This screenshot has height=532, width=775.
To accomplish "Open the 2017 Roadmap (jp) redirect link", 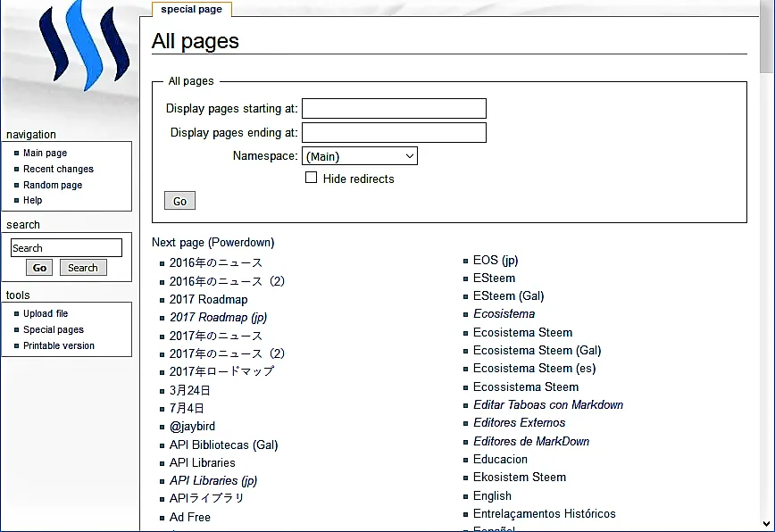I will [218, 317].
